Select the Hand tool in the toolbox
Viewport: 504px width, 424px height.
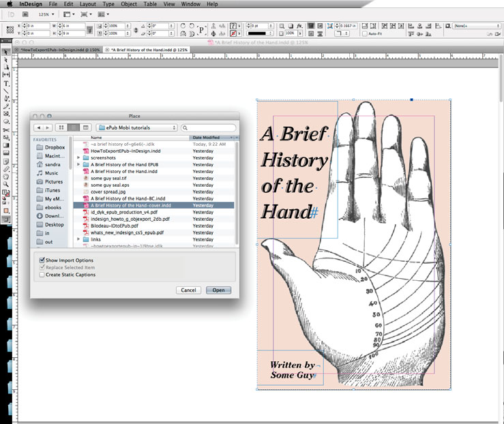pos(6,176)
